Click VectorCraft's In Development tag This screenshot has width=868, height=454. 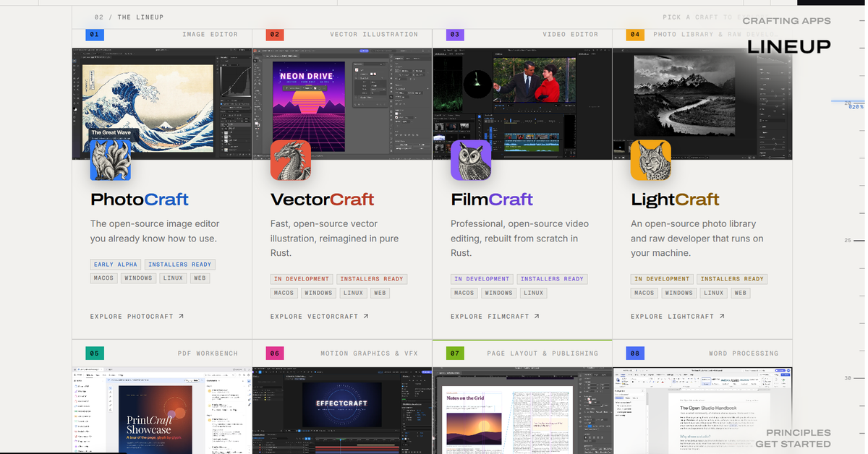[x=302, y=279]
